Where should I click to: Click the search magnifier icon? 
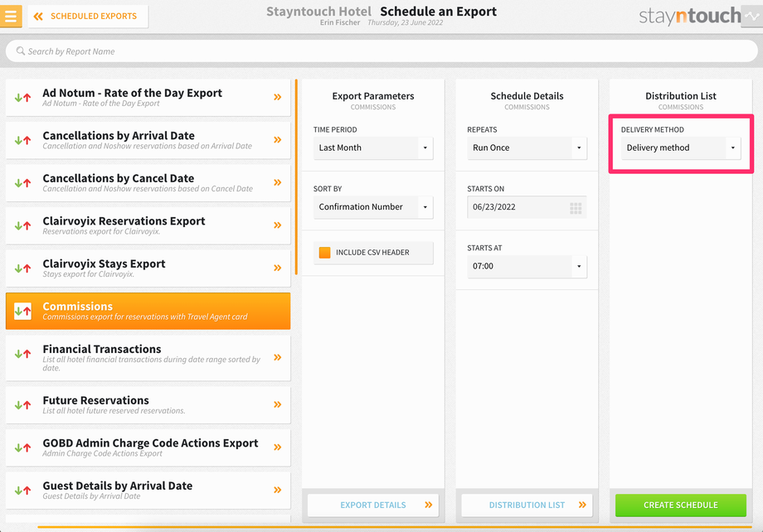pos(21,51)
